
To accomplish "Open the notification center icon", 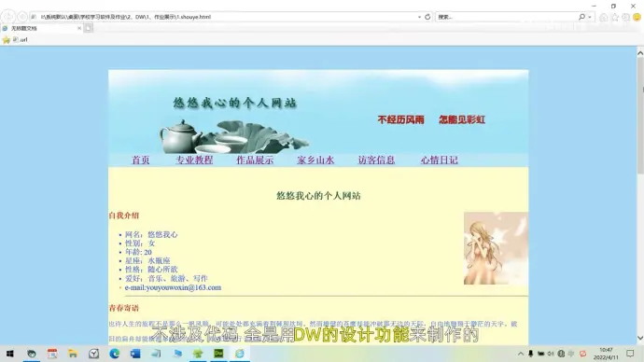I will [630, 354].
